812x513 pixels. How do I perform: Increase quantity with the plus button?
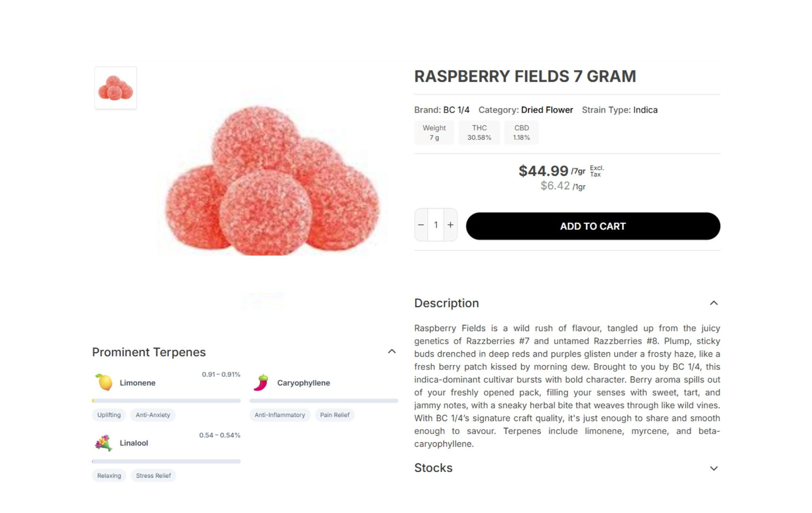pos(451,225)
